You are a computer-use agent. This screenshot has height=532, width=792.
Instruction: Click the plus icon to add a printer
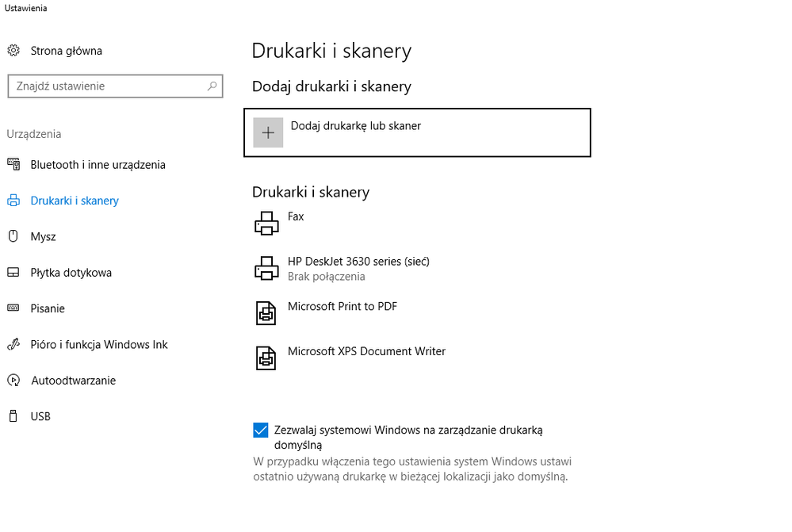pyautogui.click(x=268, y=132)
